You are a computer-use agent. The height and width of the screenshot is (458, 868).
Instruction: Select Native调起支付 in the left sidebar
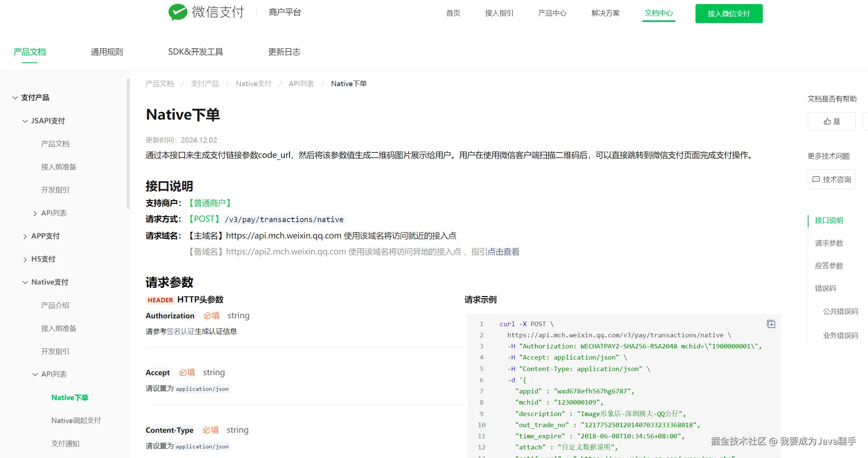coord(76,420)
